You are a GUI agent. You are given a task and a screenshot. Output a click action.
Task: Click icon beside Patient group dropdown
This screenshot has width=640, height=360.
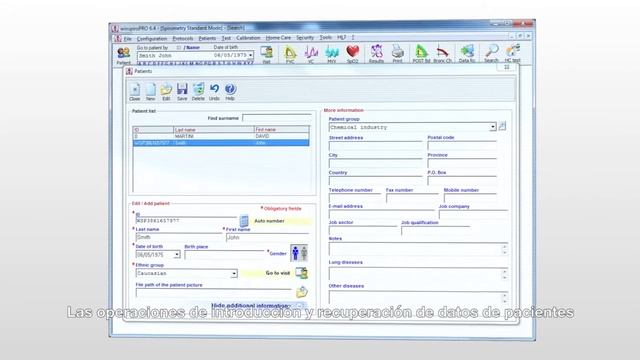point(502,127)
